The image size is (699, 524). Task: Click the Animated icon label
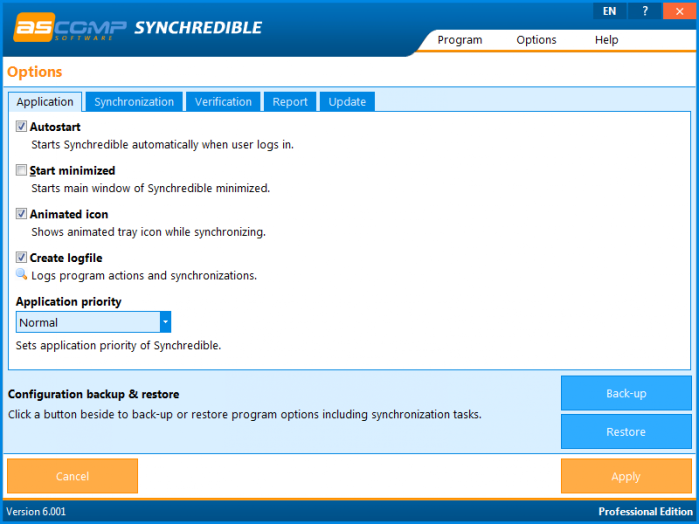click(69, 214)
